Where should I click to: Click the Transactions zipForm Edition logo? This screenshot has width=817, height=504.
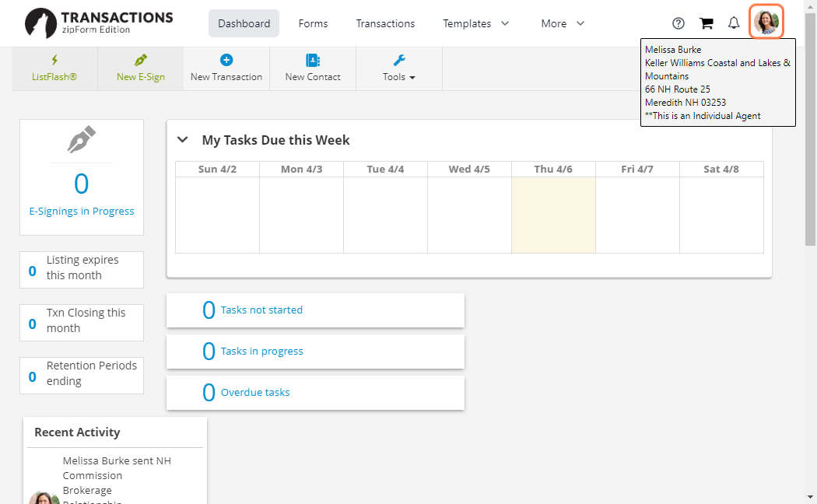99,23
